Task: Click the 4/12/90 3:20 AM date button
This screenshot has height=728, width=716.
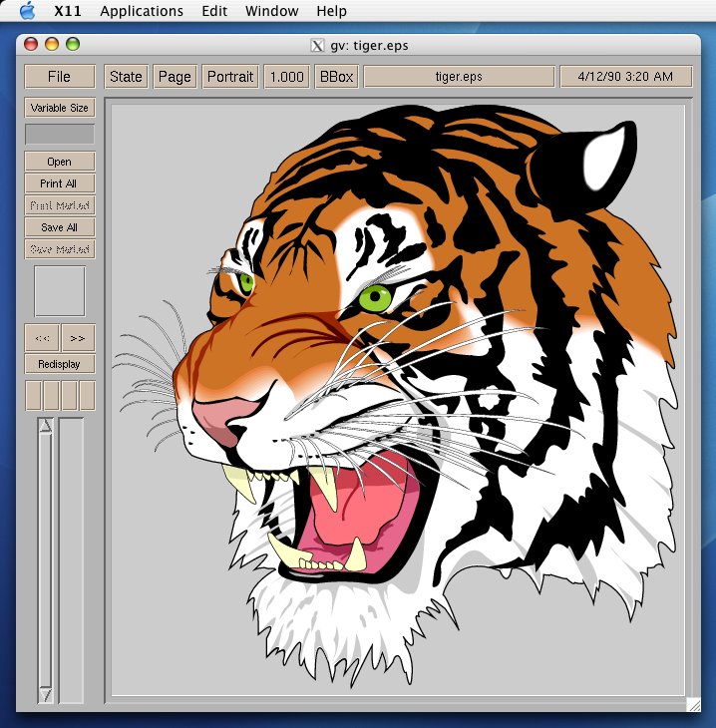Action: [x=625, y=76]
